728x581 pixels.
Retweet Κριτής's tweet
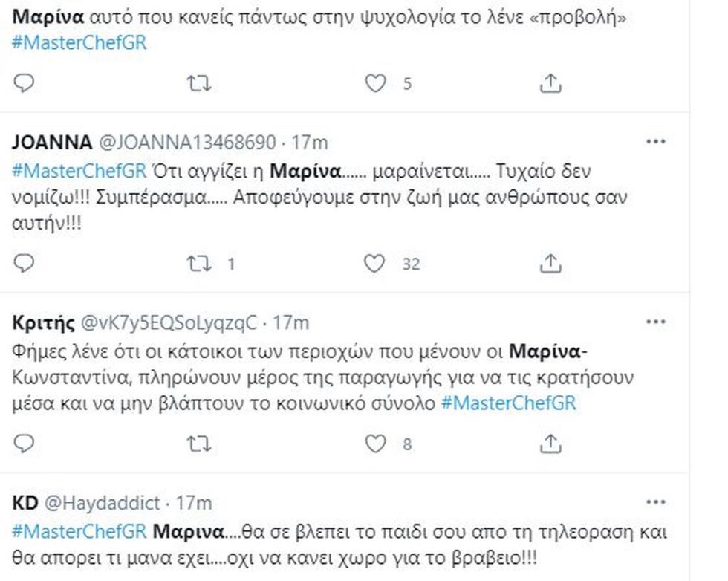[199, 444]
